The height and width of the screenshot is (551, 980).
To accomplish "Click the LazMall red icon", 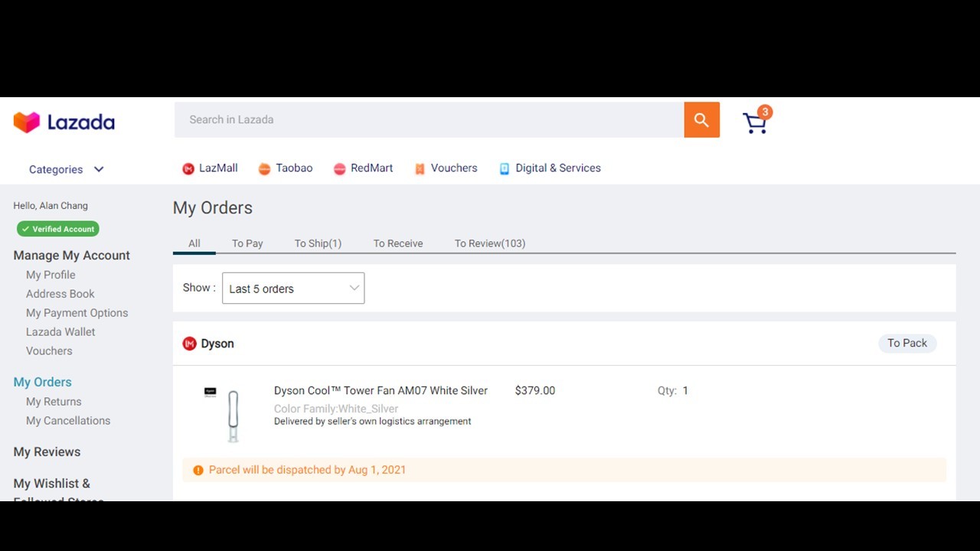I will [x=188, y=169].
